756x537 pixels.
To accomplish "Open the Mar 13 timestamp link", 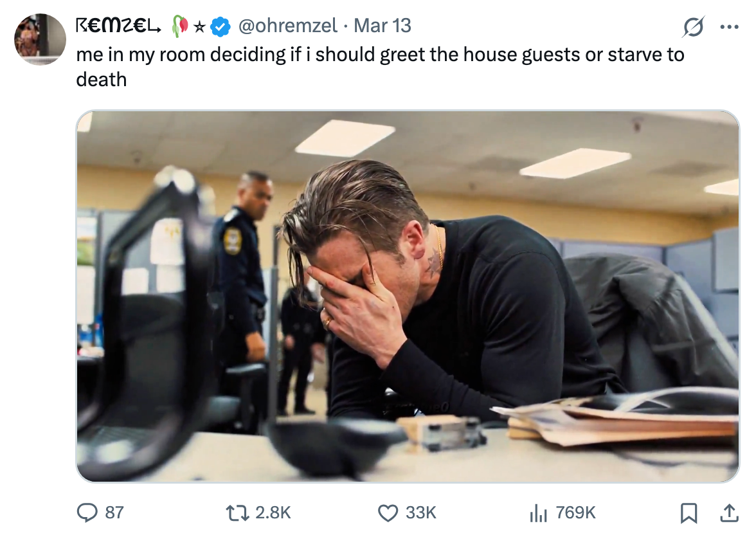I will pyautogui.click(x=382, y=26).
